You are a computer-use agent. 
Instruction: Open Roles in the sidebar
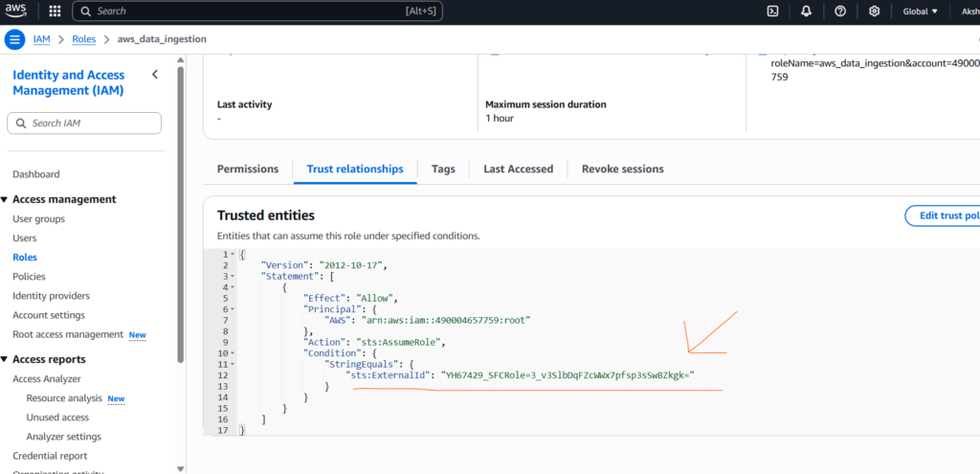click(24, 257)
